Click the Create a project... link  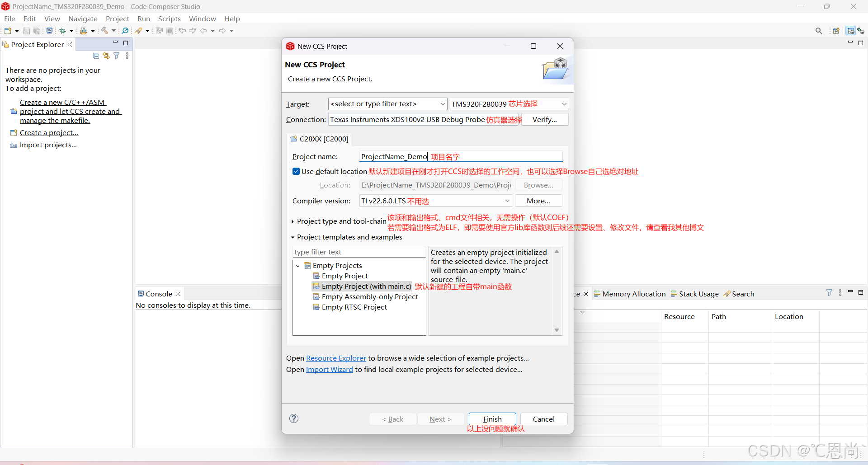(49, 133)
